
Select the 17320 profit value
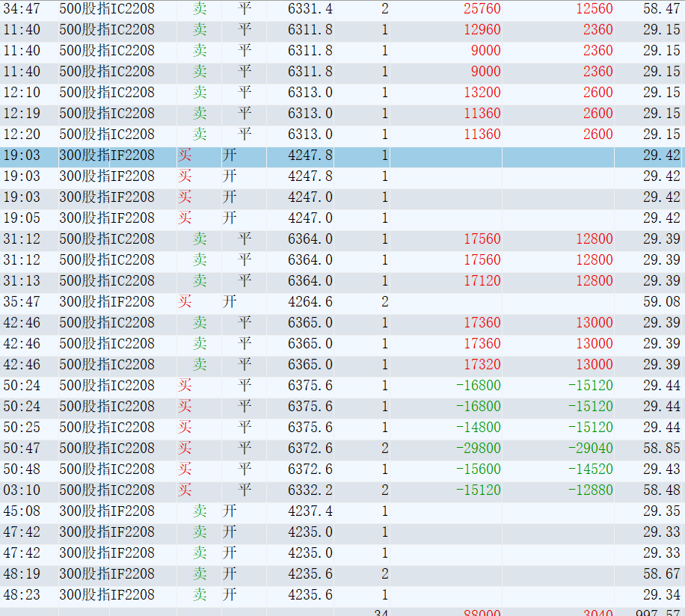coord(482,365)
